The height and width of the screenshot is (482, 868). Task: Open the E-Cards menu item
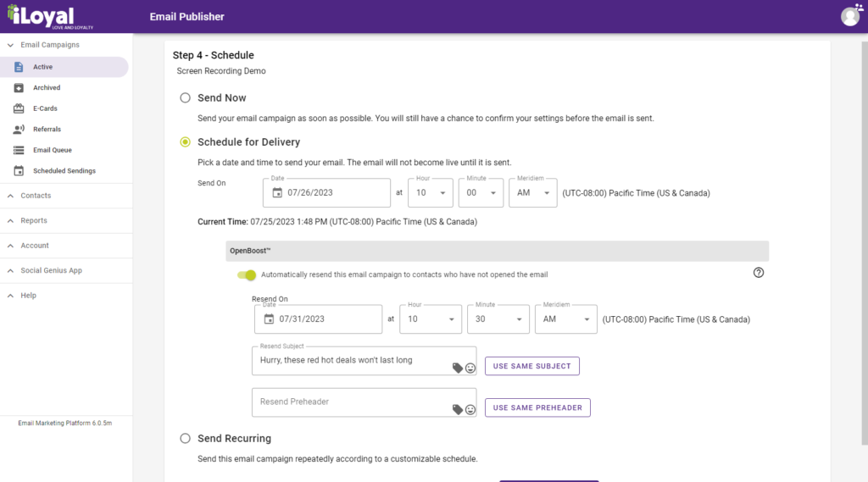click(x=64, y=108)
